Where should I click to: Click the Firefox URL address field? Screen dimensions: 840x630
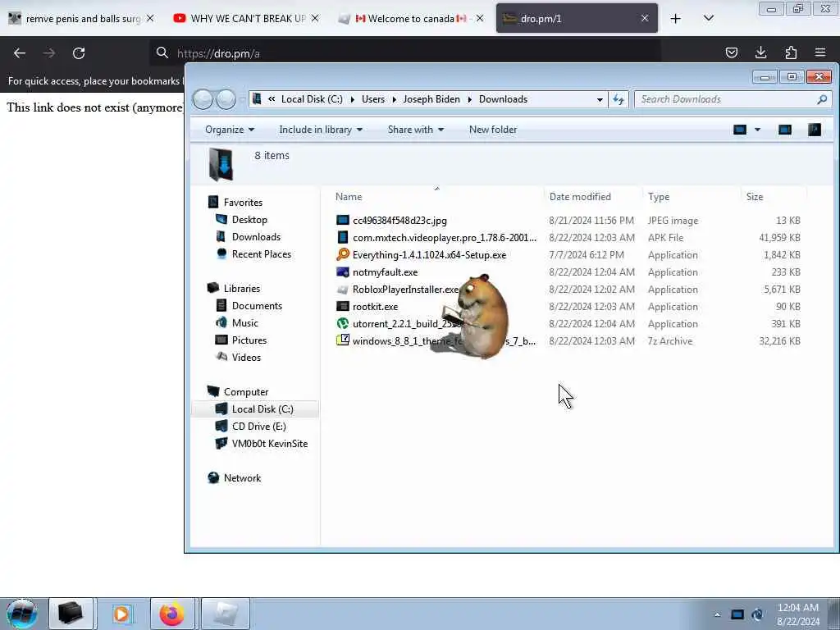pyautogui.click(x=404, y=53)
